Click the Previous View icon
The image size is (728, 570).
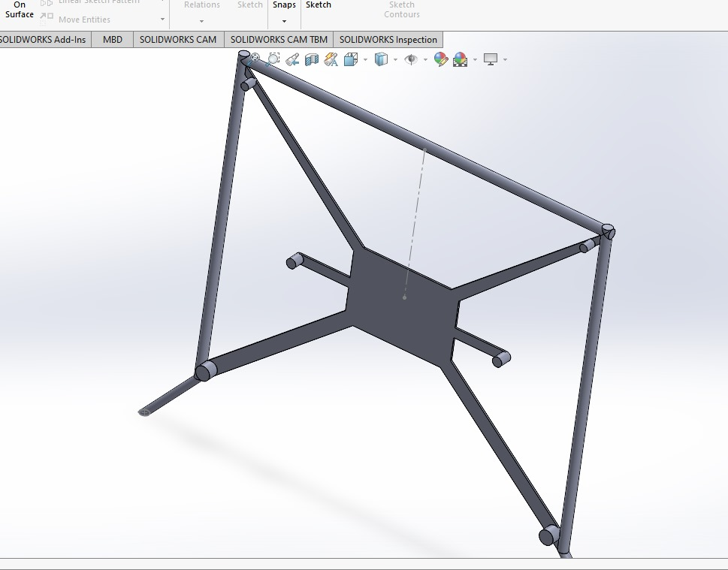(x=293, y=59)
